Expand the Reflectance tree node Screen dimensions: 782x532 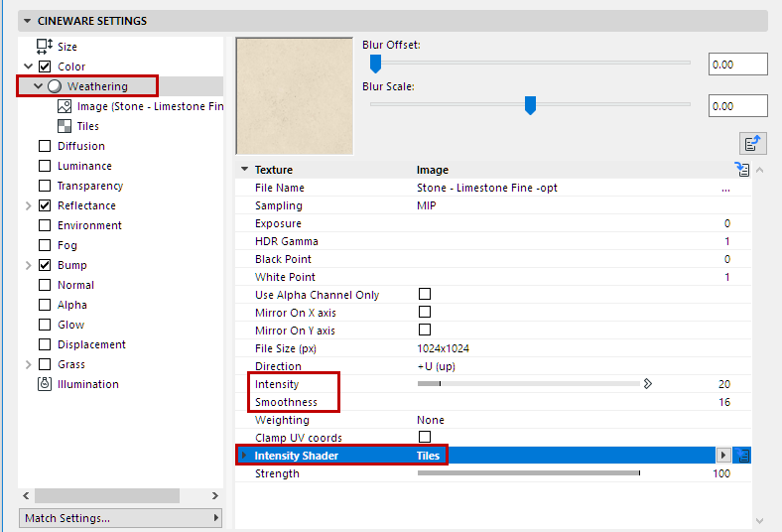point(29,205)
